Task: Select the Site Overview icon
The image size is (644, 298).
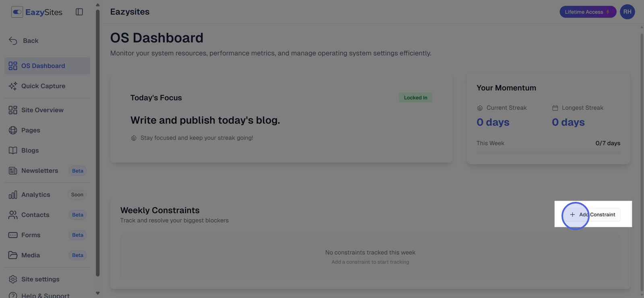Action: (12, 110)
